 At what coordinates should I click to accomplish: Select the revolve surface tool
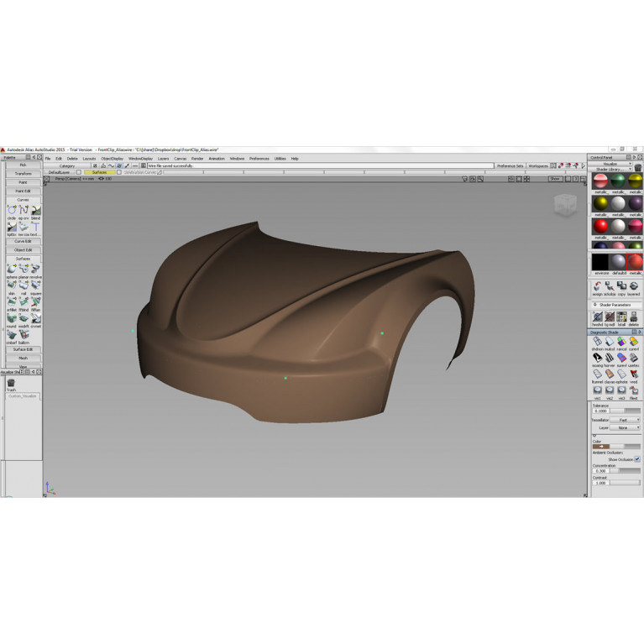coord(35,270)
